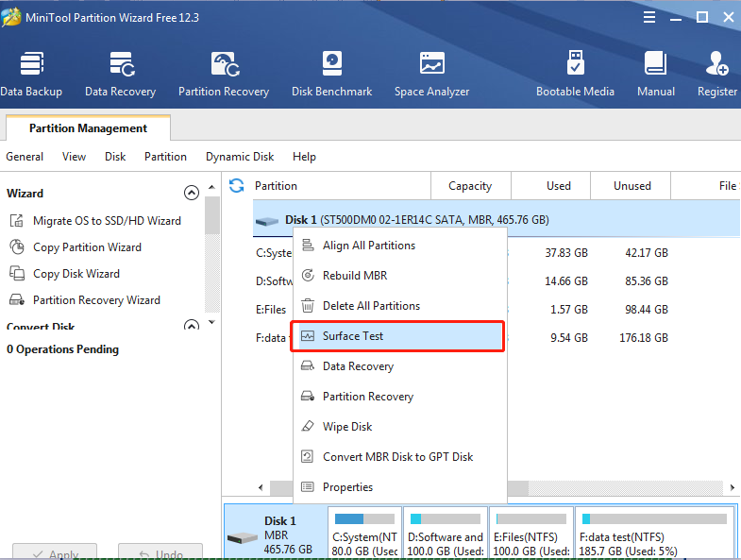Viewport: 741px width, 560px height.
Task: Select the E:Files partition row
Action: pos(497,310)
